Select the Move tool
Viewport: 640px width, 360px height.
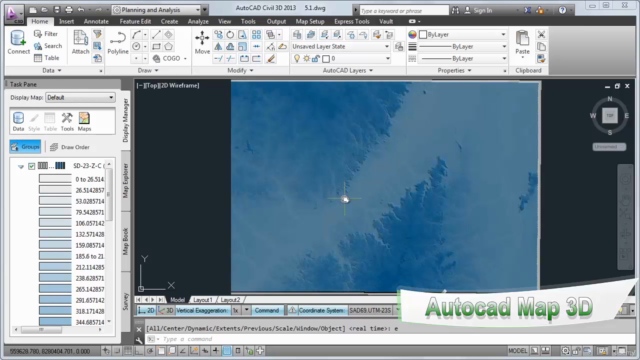point(202,42)
